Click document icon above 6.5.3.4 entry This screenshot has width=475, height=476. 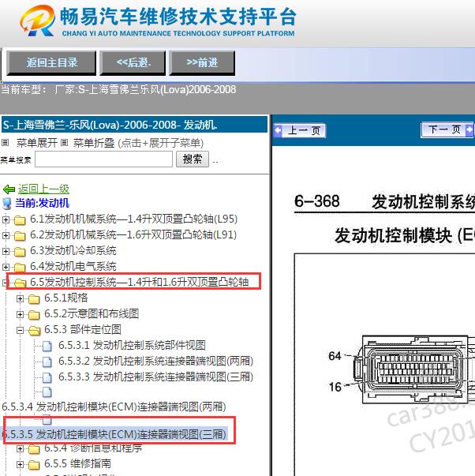click(x=47, y=392)
